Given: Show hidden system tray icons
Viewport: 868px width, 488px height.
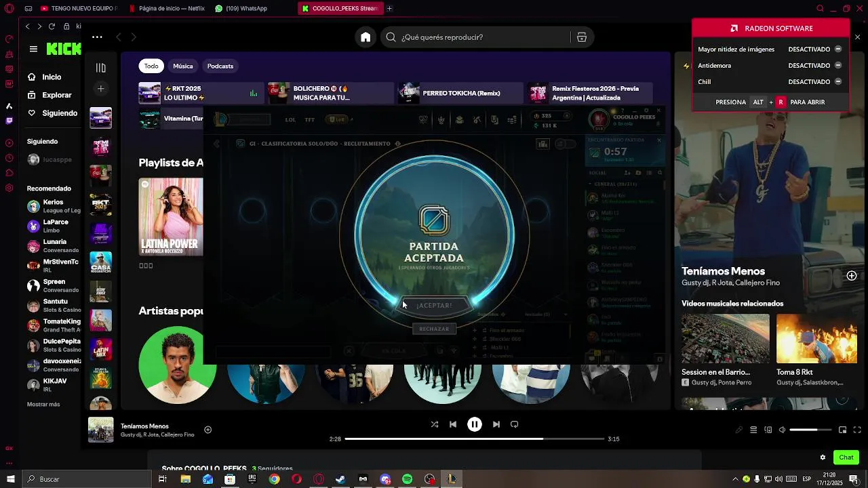Looking at the screenshot, I should (735, 479).
